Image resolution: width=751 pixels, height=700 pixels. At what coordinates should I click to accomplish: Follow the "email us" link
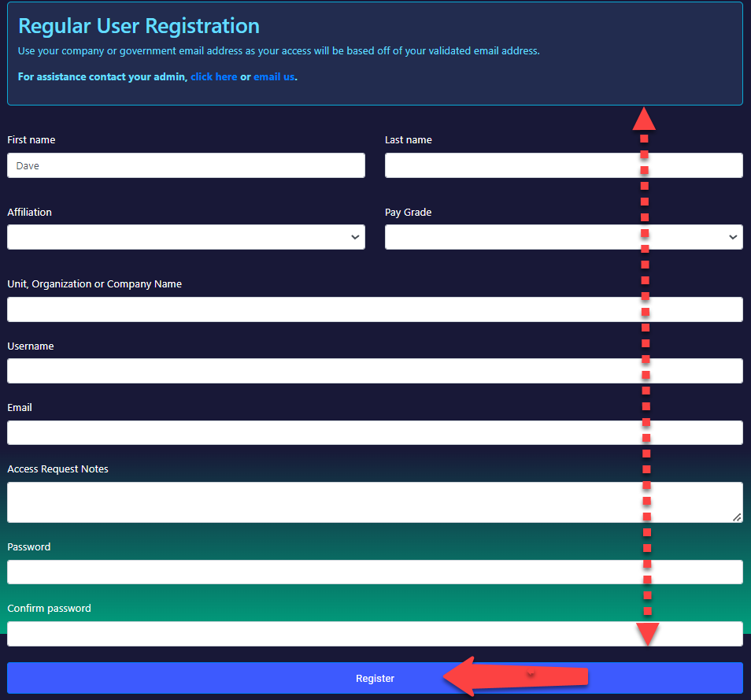point(274,77)
